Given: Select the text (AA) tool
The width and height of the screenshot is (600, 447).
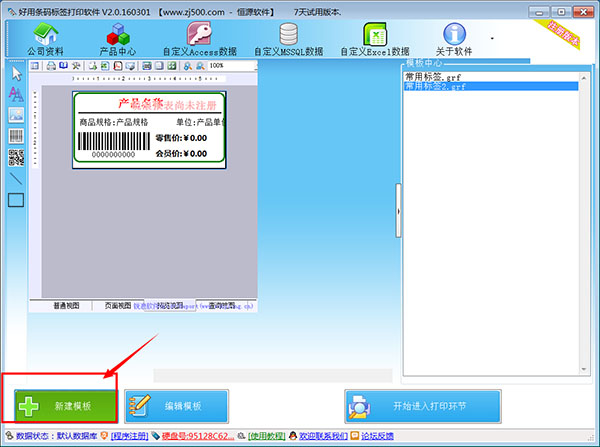Looking at the screenshot, I should tap(16, 94).
